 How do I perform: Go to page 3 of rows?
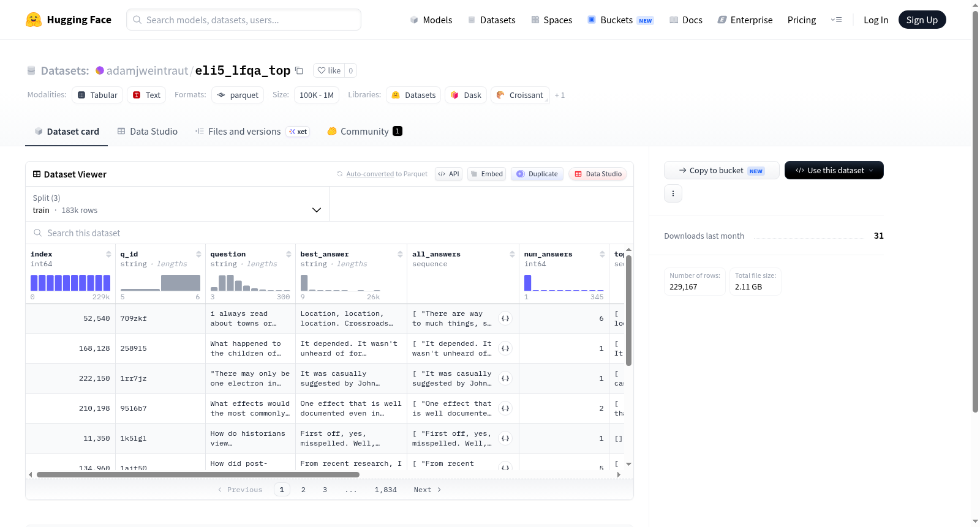click(325, 490)
